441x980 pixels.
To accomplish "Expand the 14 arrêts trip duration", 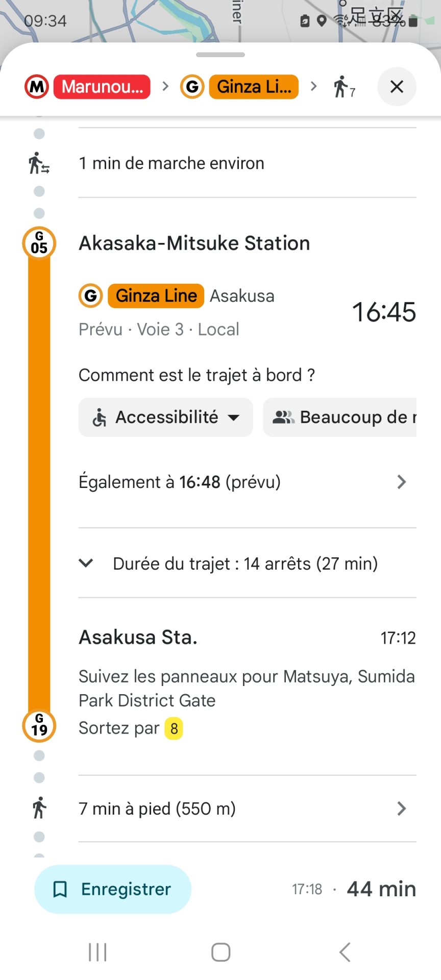I will tap(87, 563).
